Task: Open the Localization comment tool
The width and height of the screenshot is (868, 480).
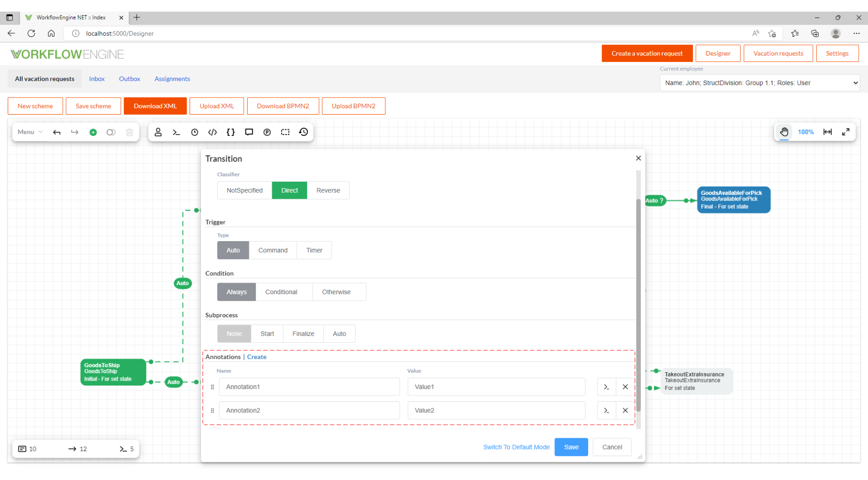Action: 249,132
